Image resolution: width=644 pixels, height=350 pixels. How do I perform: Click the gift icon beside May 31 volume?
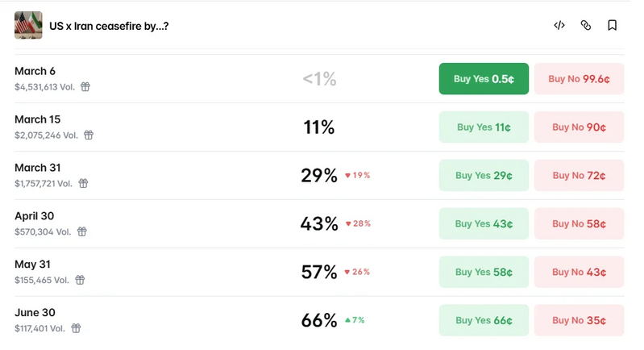pyautogui.click(x=80, y=281)
